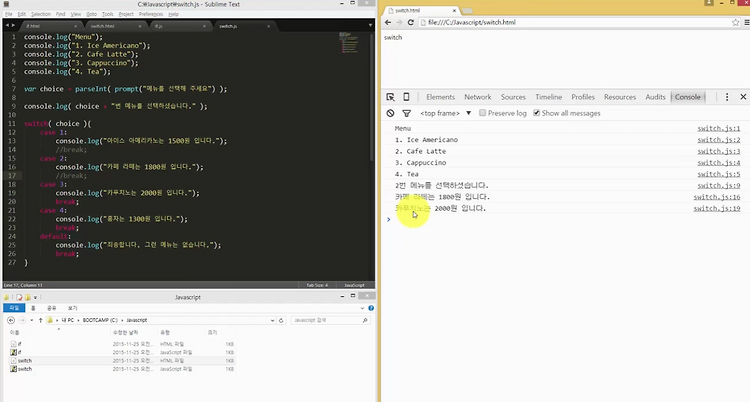750x402 pixels.
Task: Click the new folder icon in Explorer toolbar
Action: (x=28, y=297)
